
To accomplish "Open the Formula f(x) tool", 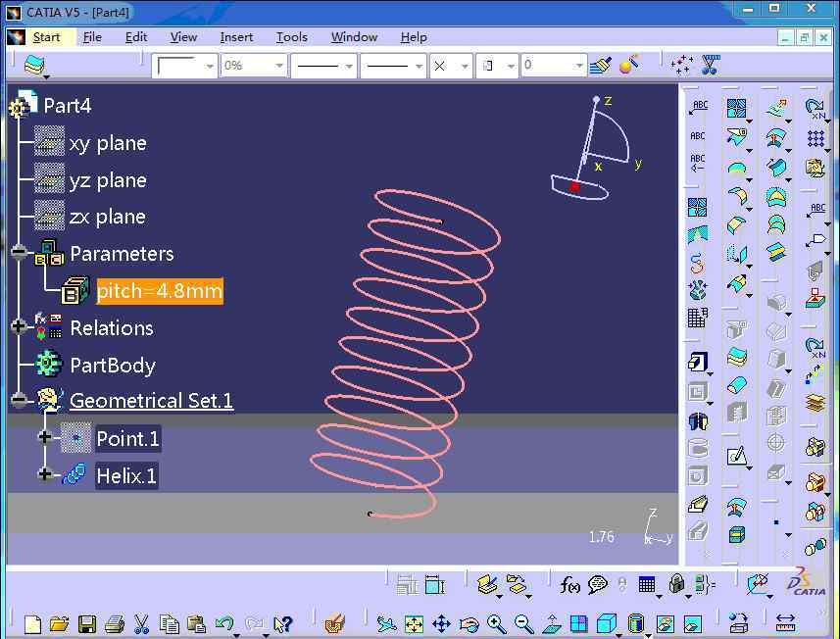I will point(569,584).
